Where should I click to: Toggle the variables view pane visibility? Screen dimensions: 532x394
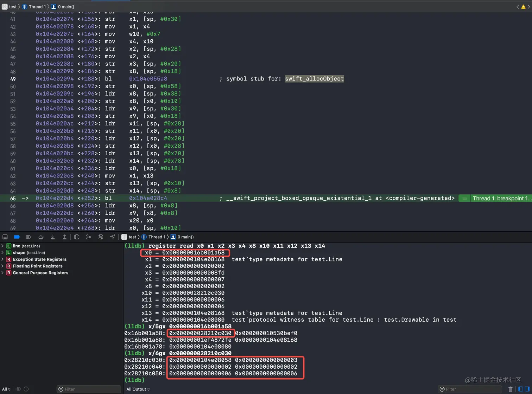pos(520,389)
